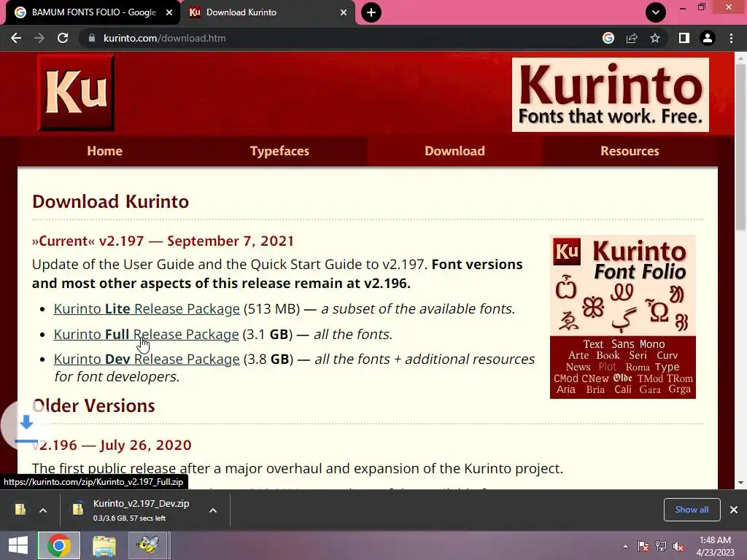Click the Older Versions heading
The width and height of the screenshot is (747, 560).
[93, 405]
